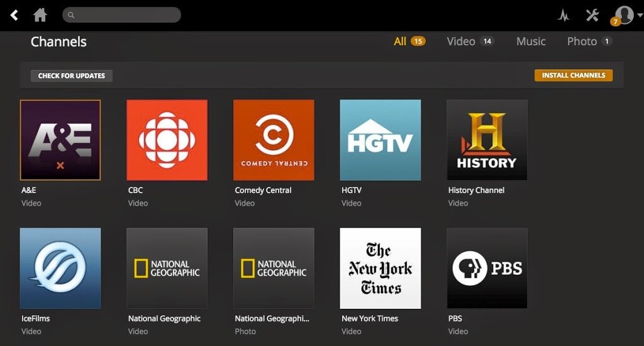Click the Video label under HGTV
Image resolution: width=644 pixels, height=346 pixels.
click(352, 203)
